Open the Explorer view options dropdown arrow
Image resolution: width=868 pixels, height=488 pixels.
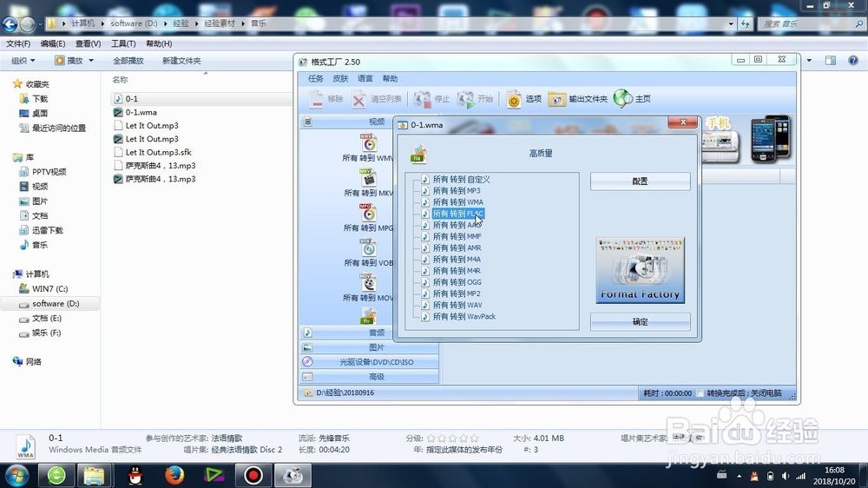click(x=809, y=61)
